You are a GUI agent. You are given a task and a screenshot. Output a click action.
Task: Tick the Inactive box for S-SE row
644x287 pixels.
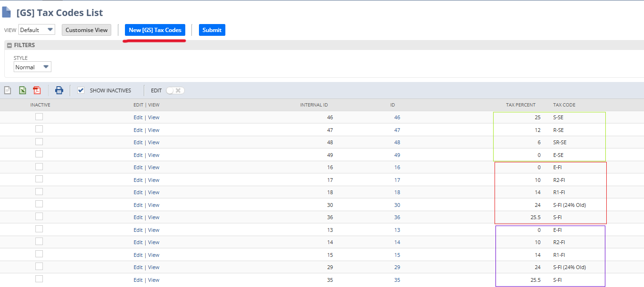[x=39, y=117]
